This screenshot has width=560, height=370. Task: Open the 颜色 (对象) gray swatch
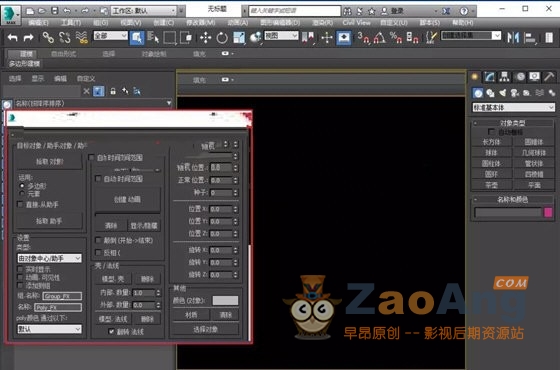225,301
